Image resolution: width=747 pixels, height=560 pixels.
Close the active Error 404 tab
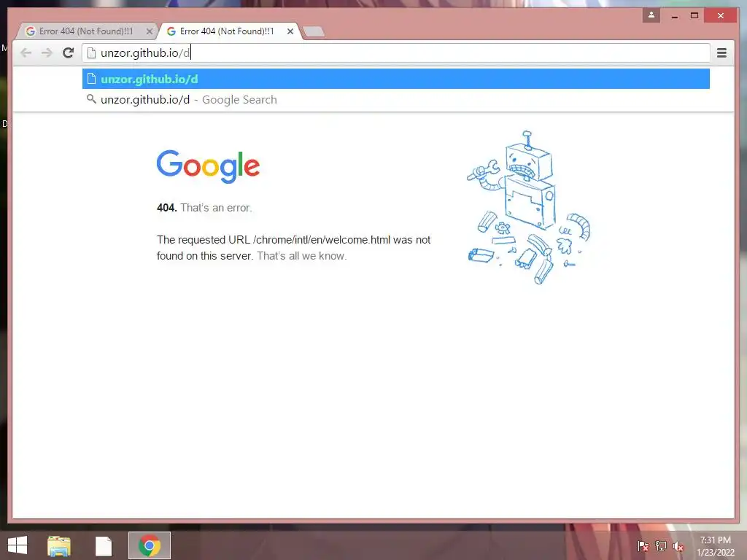point(290,31)
